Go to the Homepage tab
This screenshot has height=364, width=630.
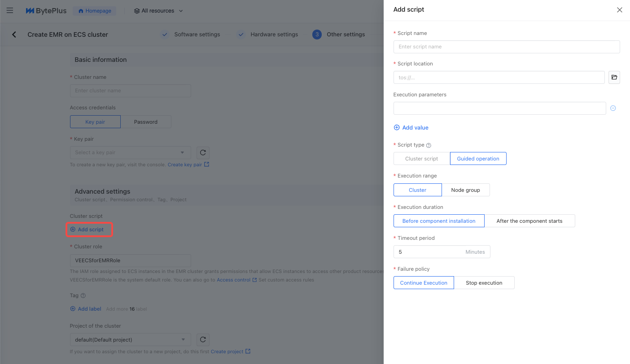(95, 11)
